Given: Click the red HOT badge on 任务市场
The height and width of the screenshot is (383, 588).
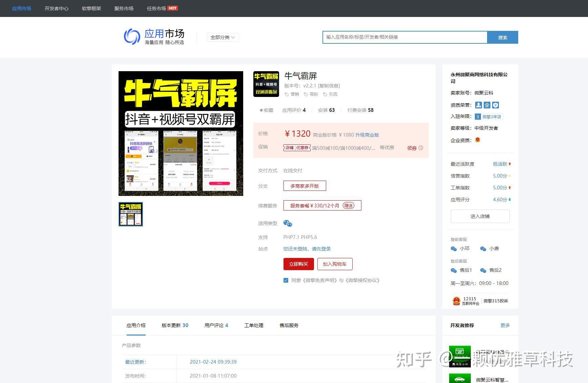Looking at the screenshot, I should 173,8.
